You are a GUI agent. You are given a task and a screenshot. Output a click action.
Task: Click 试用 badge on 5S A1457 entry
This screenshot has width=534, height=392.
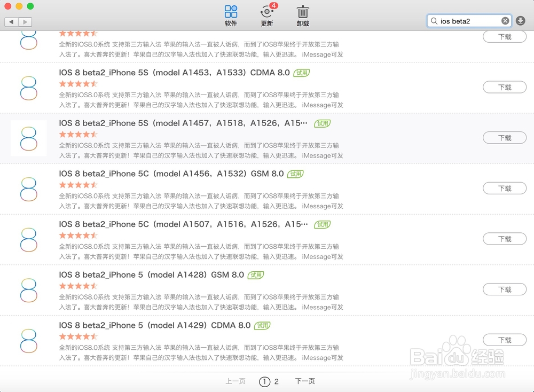pyautogui.click(x=322, y=123)
